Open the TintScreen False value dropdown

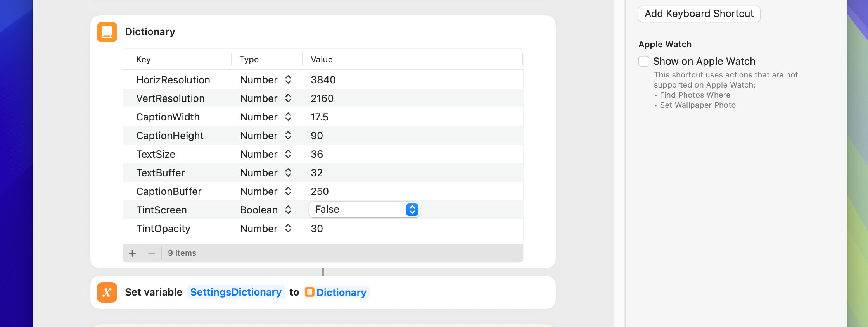[x=364, y=210]
